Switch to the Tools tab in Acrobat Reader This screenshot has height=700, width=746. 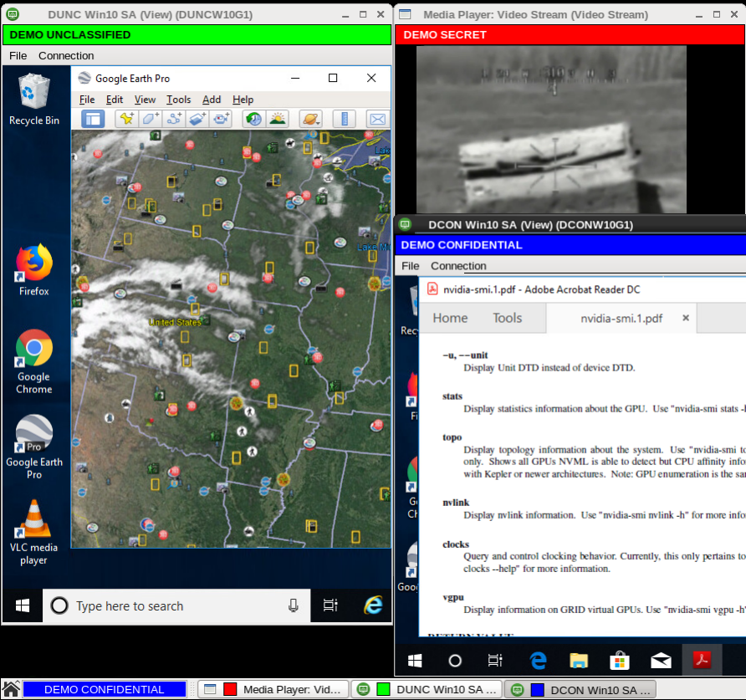coord(507,318)
